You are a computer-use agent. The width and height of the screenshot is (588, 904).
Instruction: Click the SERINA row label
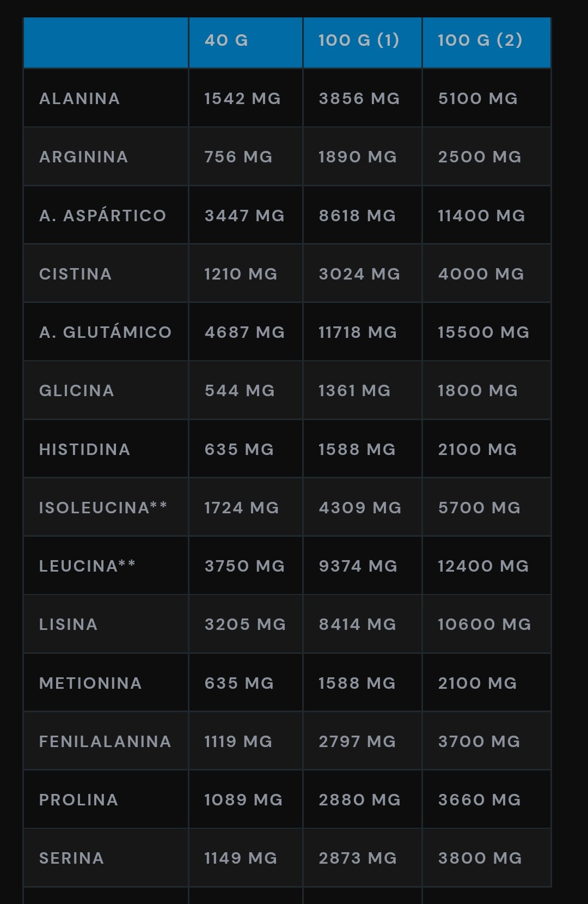[71, 858]
